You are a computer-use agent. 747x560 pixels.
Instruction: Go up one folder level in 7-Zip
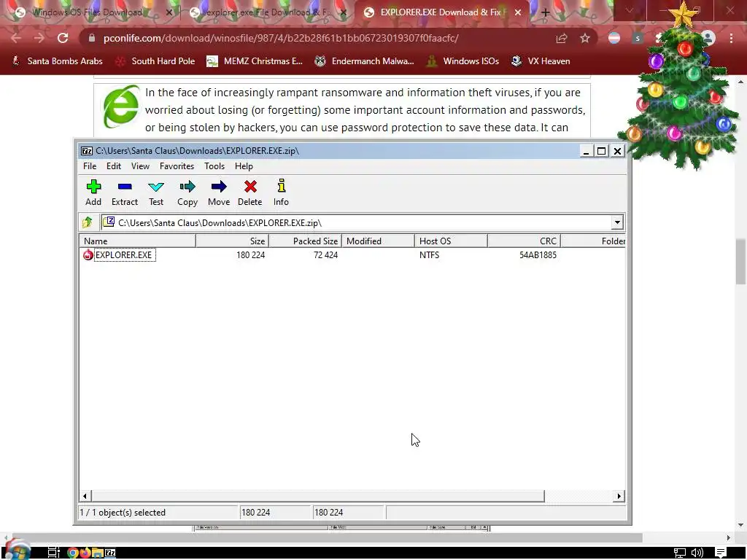(88, 222)
